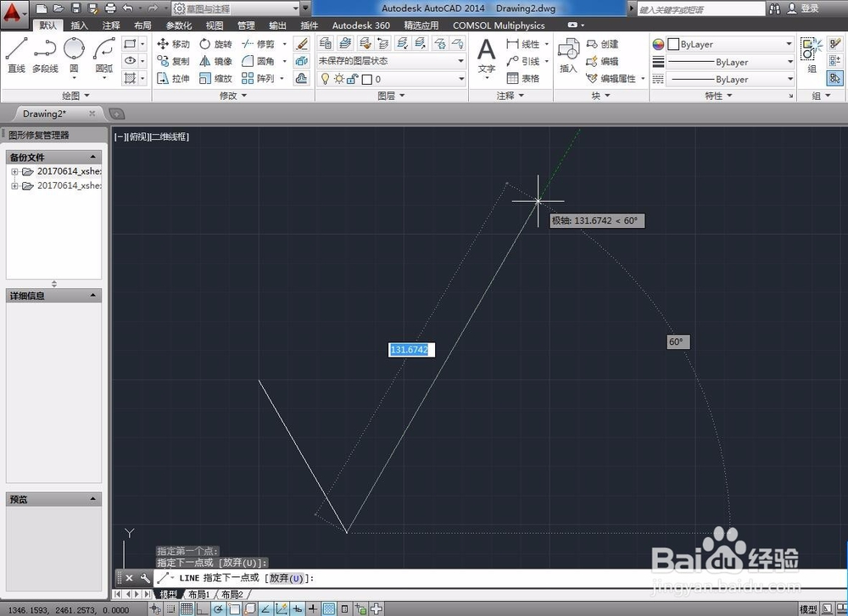This screenshot has width=848, height=616.
Task: Click the Offset icon in the 修改 panel
Action: [302, 78]
